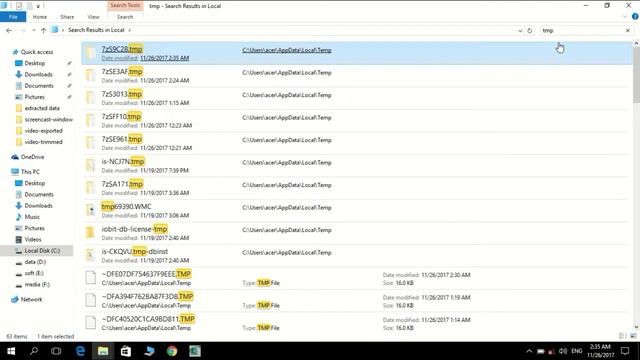
Task: Select the 7zSE3AF.tmp folder result
Action: (x=356, y=76)
